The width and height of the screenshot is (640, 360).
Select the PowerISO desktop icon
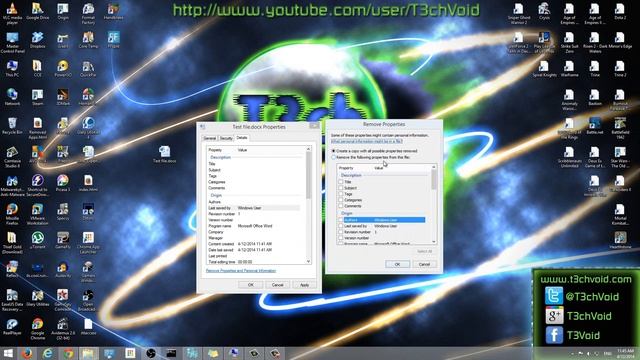coord(63,69)
